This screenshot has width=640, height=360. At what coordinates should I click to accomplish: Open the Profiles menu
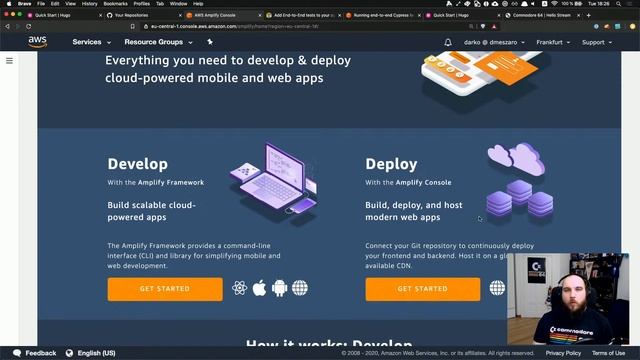click(141, 4)
